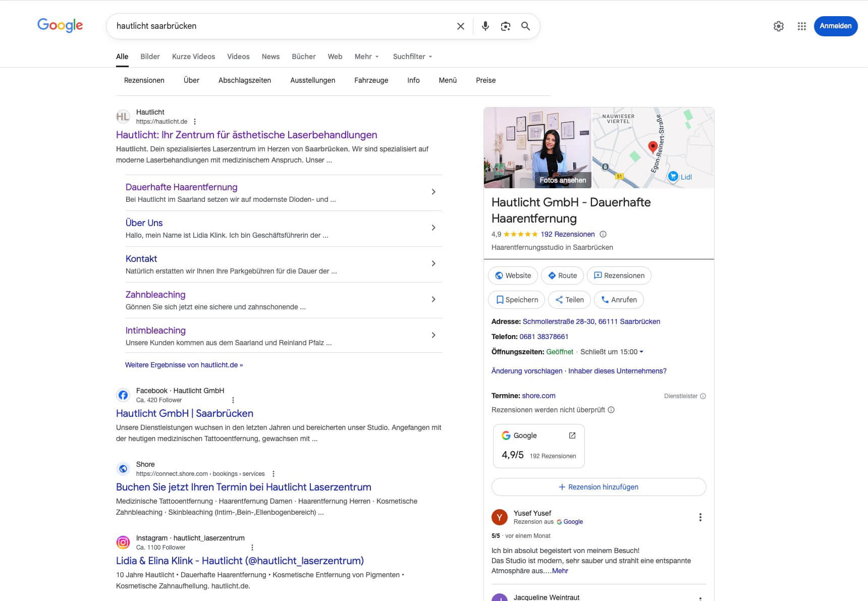This screenshot has width=868, height=601.
Task: Click into the search input field
Action: (283, 26)
